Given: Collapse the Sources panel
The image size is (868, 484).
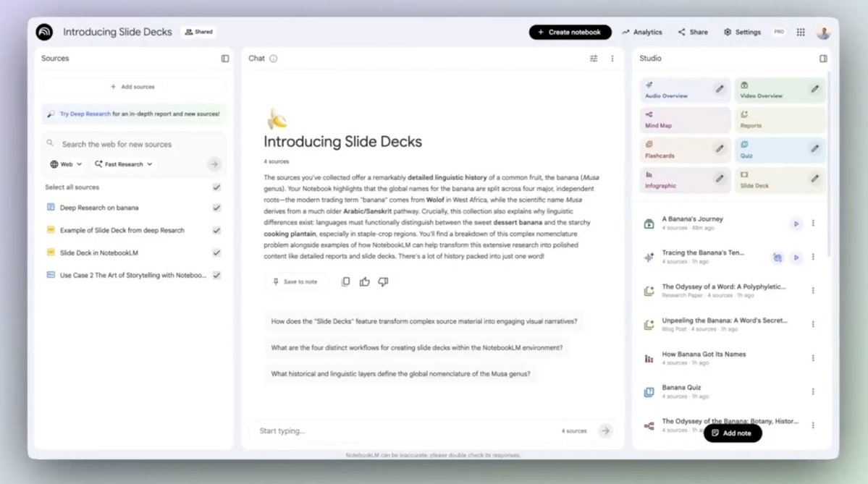Looking at the screenshot, I should click(225, 59).
